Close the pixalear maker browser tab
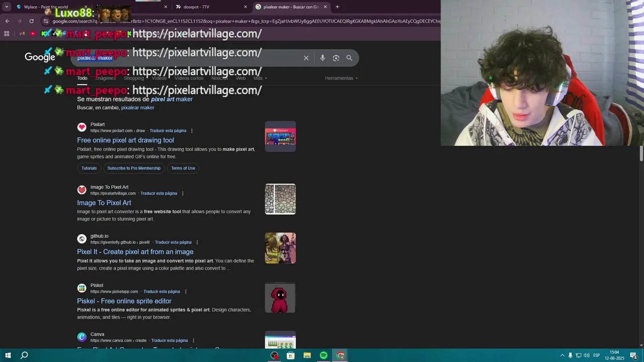644x362 pixels. coord(325,7)
